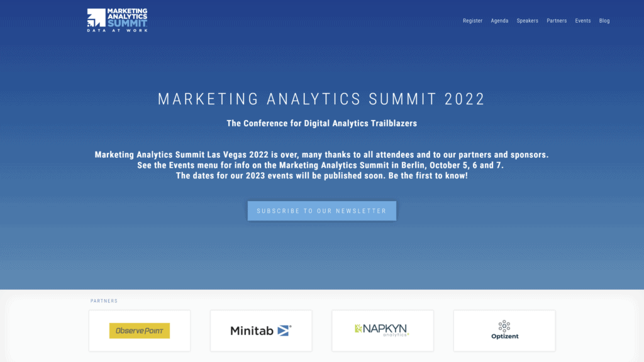Click the Marketing Analytics Summit 2022 heading
This screenshot has height=362, width=644.
[321, 99]
